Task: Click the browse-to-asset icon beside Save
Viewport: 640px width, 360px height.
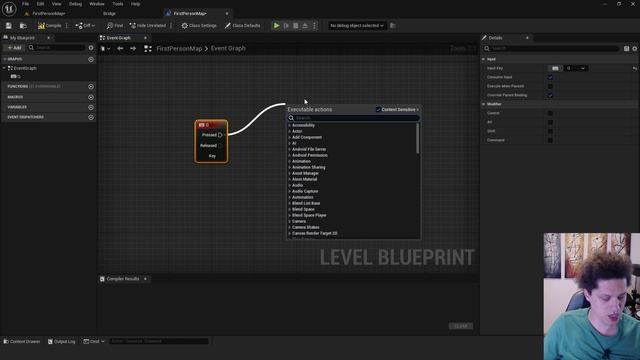Action: click(x=23, y=26)
